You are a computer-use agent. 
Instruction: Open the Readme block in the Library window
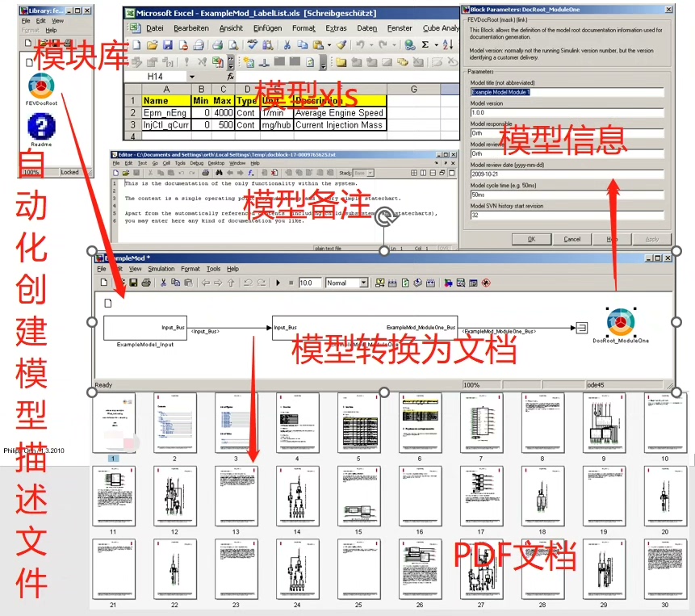[41, 126]
